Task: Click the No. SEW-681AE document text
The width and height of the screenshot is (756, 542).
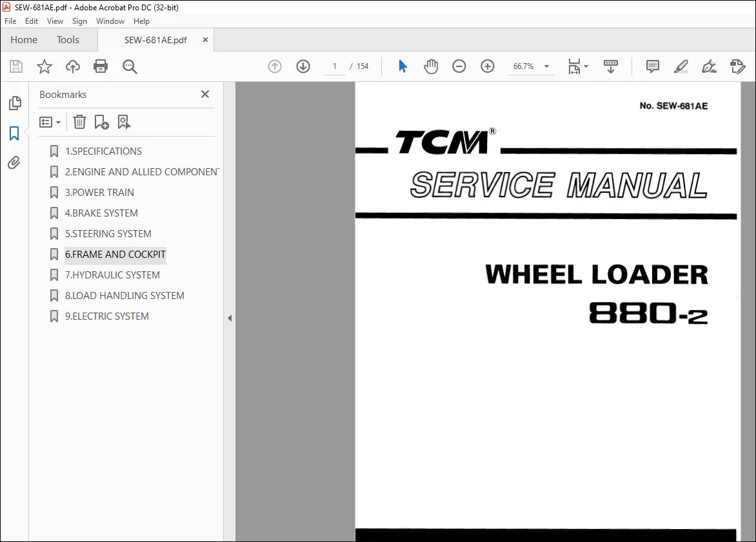Action: pos(673,106)
